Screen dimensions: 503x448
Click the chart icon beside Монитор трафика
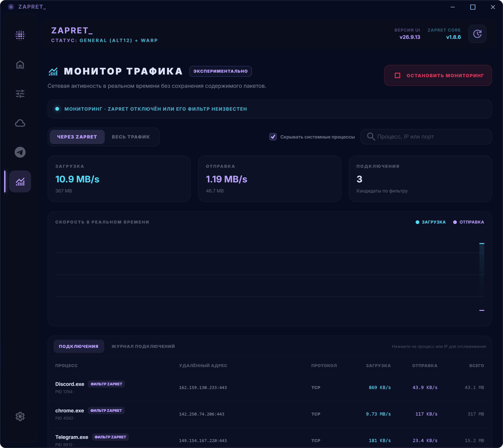coord(53,71)
